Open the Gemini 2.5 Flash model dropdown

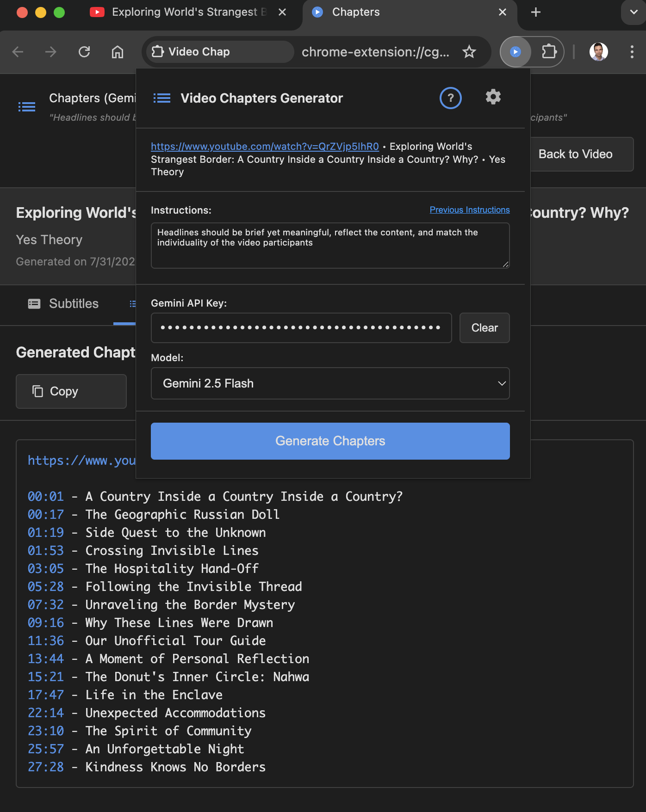click(x=330, y=383)
